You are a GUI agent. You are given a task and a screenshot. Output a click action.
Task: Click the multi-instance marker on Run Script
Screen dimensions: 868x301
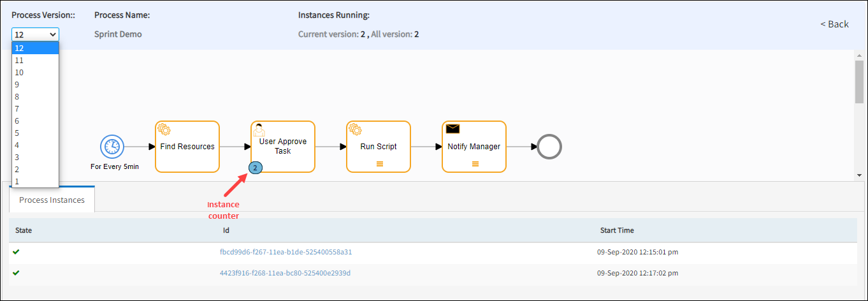coord(379,164)
